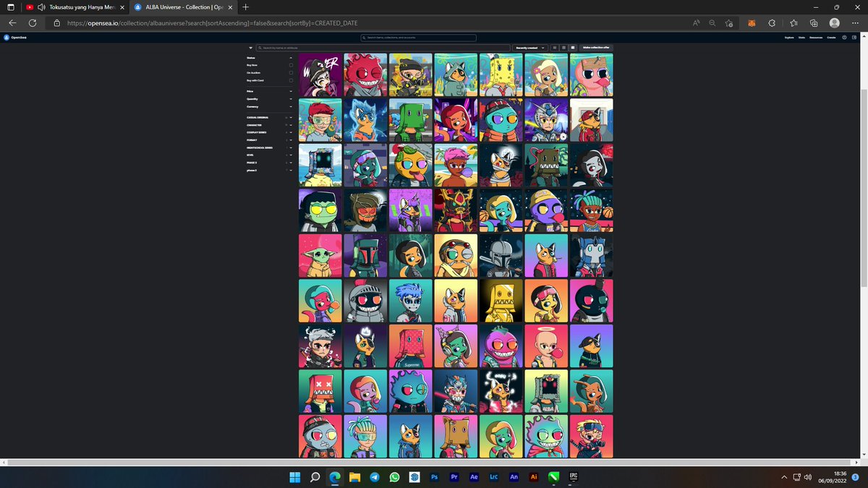Mute the YouTube tab via speaker icon
Viewport: 868px width, 488px height.
[41, 7]
